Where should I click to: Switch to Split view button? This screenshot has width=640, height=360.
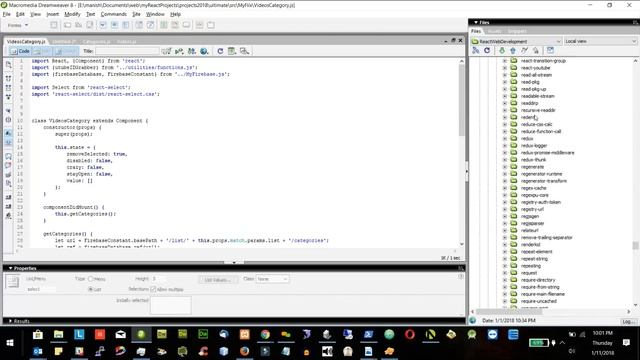[42, 51]
